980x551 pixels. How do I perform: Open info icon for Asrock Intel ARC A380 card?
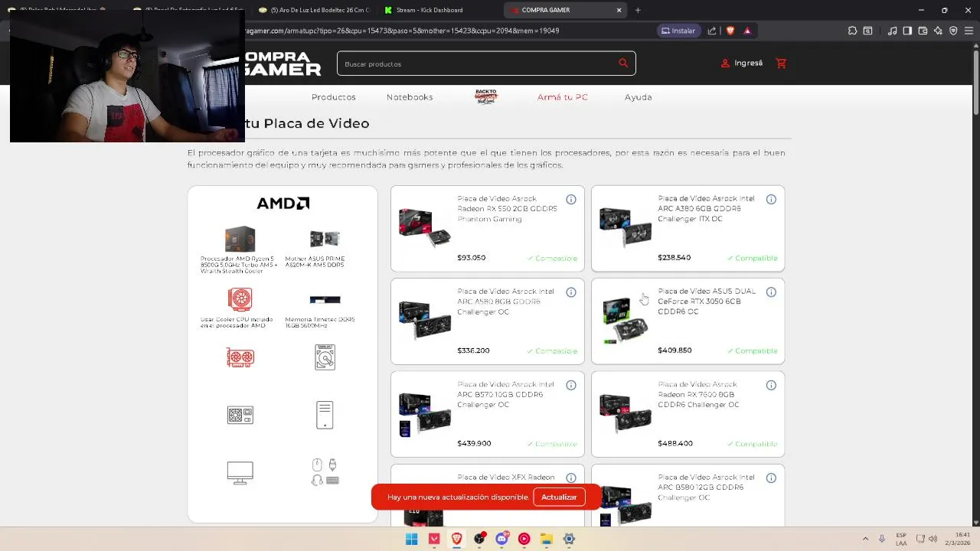point(771,200)
